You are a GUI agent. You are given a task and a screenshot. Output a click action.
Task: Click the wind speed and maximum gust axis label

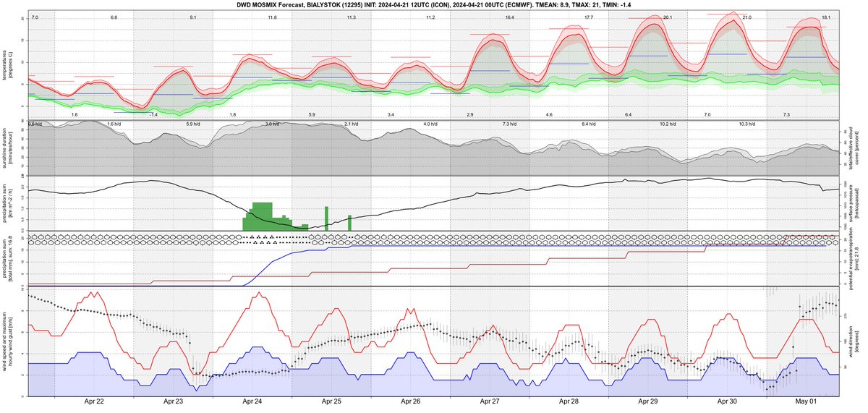(8, 342)
